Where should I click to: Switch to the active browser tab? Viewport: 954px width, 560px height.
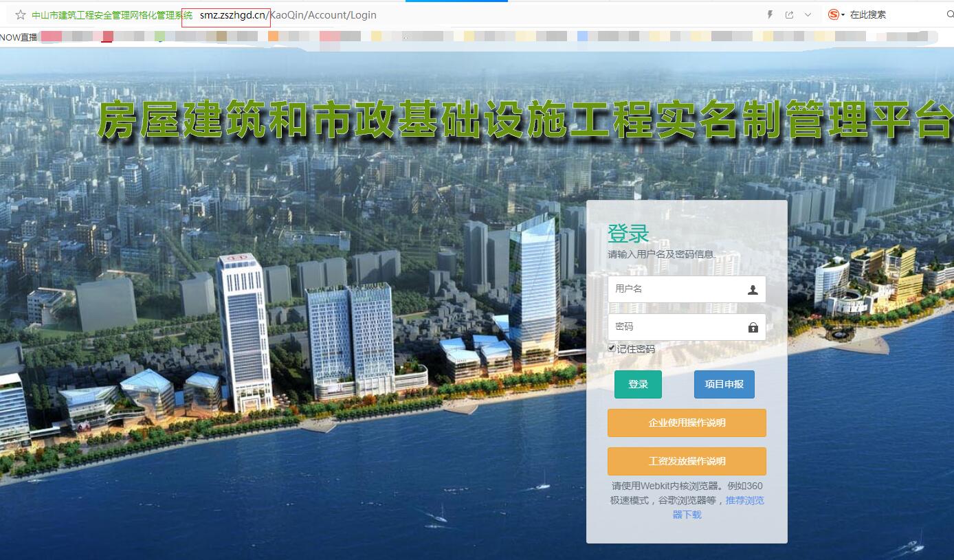pos(456,3)
